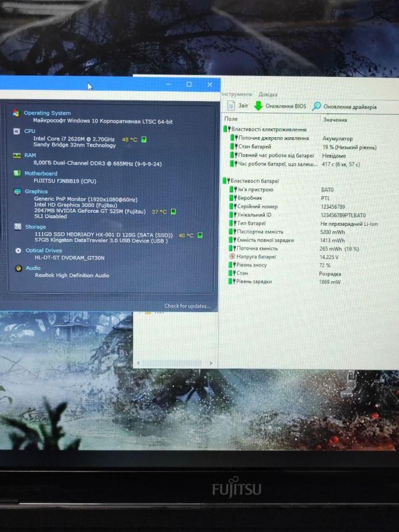Click the Оновлення драйверів toolbar button

coord(344,106)
